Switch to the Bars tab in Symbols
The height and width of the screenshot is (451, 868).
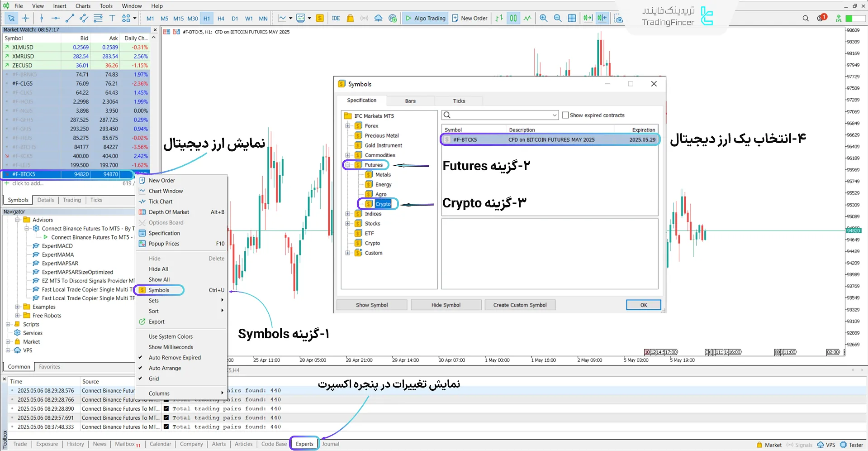coord(410,101)
